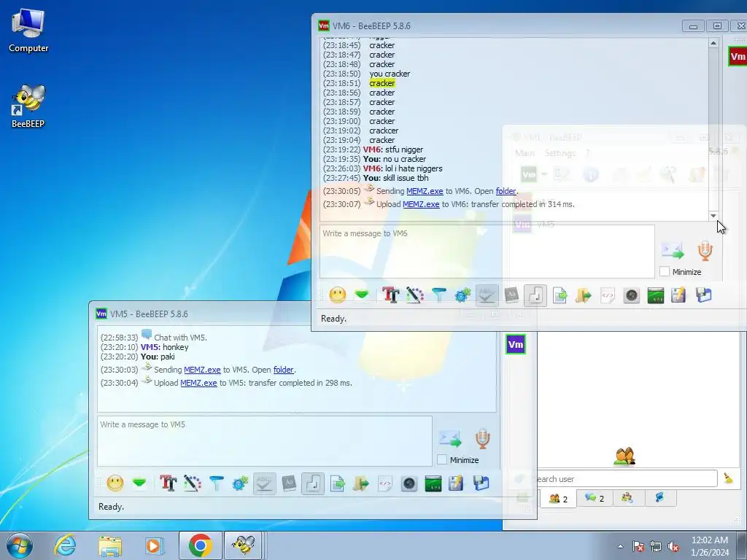747x560 pixels.
Task: Open gears settings icon in VM5 toolbar
Action: [x=240, y=483]
